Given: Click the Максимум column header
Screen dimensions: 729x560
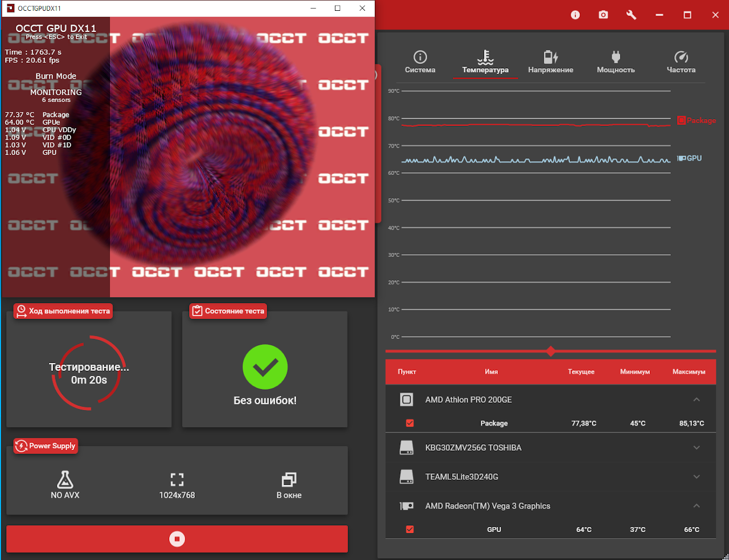Looking at the screenshot, I should [x=689, y=371].
